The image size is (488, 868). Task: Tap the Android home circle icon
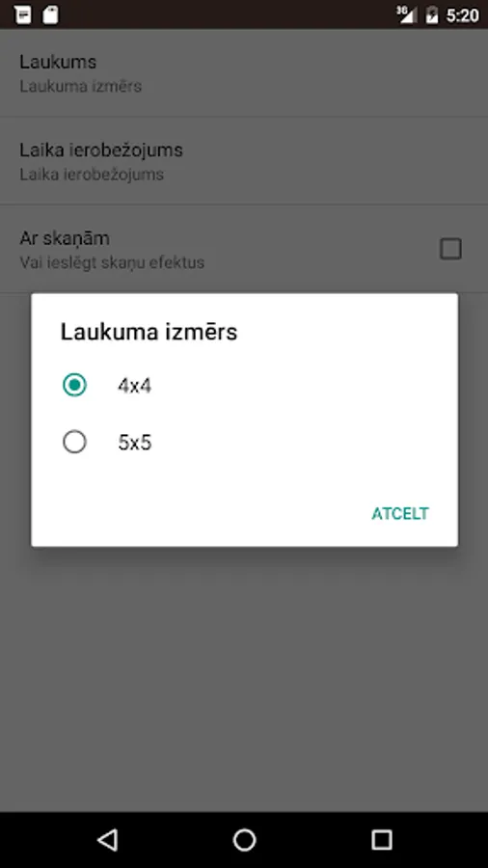coord(244,840)
